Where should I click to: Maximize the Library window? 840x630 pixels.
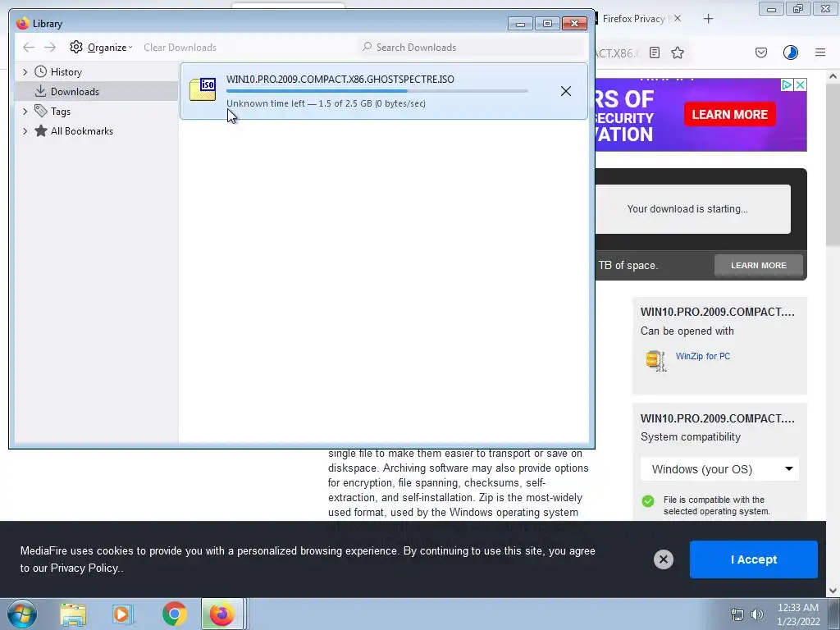tap(547, 24)
